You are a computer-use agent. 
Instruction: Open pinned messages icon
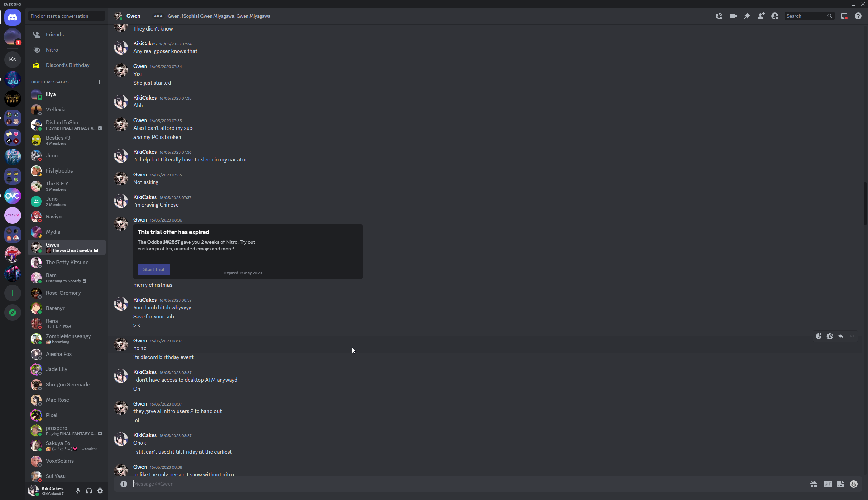click(747, 16)
